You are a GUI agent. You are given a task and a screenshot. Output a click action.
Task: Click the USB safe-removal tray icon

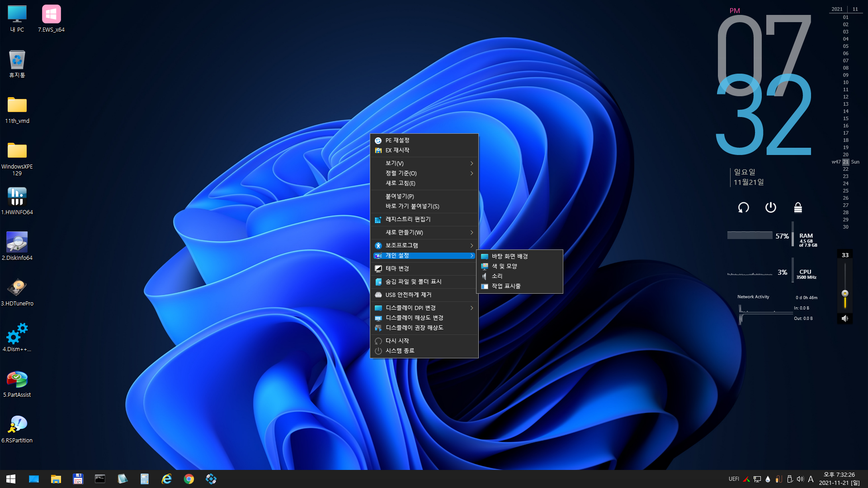(x=790, y=479)
